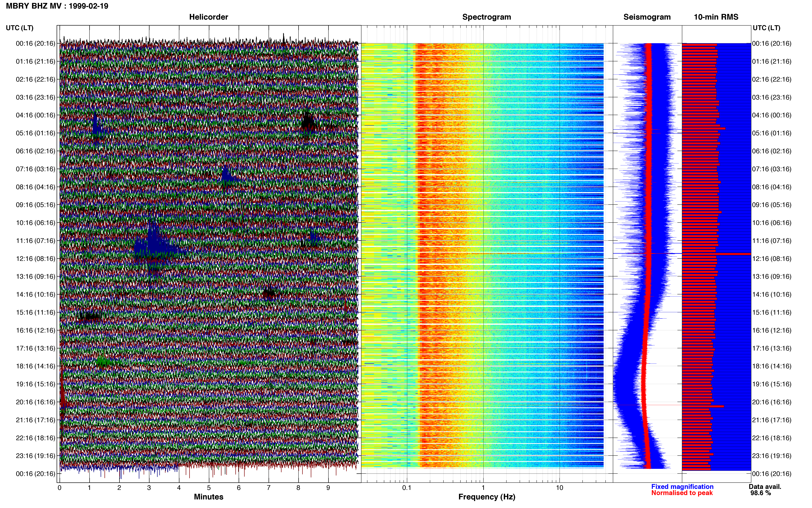Click the green event near minute 1.5 at 18:16
This screenshot has height=508, width=812.
tap(103, 362)
